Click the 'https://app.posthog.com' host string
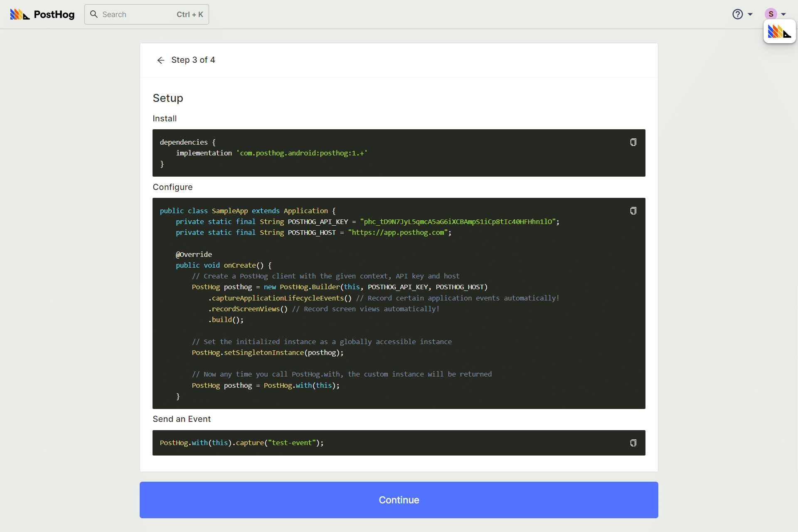This screenshot has width=798, height=532. pos(398,232)
